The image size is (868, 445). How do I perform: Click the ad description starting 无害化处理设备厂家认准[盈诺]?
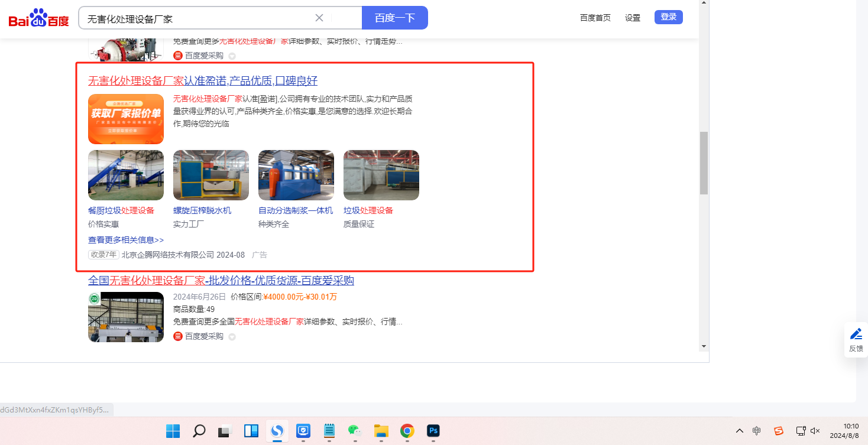click(x=293, y=111)
